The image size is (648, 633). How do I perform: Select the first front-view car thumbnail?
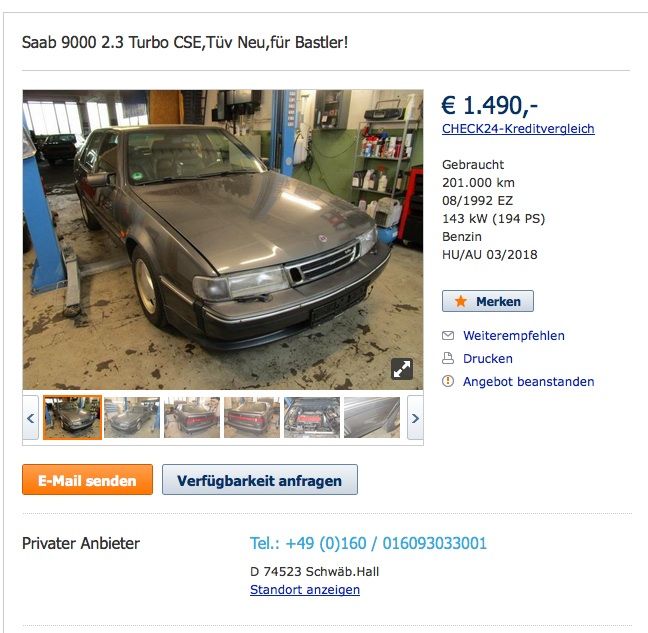pyautogui.click(x=72, y=417)
